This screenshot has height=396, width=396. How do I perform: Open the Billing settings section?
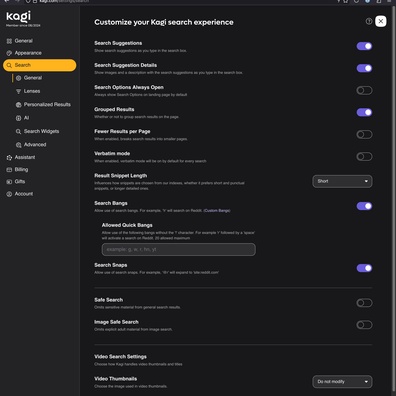coord(21,169)
